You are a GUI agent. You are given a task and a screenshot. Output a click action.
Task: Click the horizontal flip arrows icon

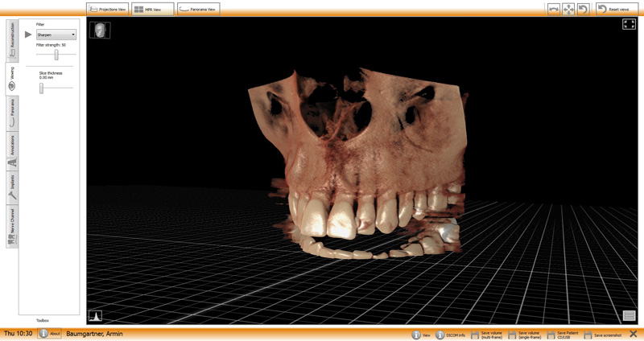tap(554, 9)
